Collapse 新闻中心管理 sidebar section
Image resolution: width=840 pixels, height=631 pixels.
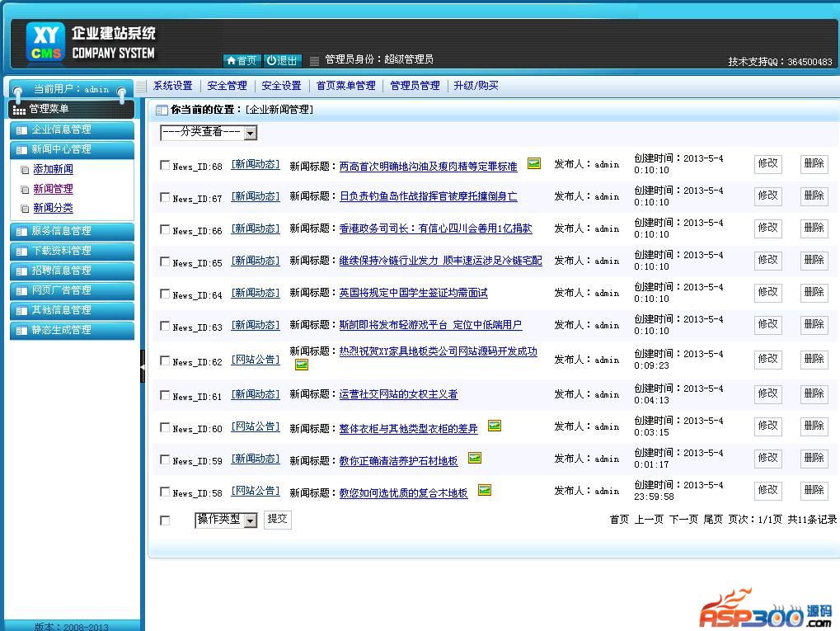pos(72,149)
